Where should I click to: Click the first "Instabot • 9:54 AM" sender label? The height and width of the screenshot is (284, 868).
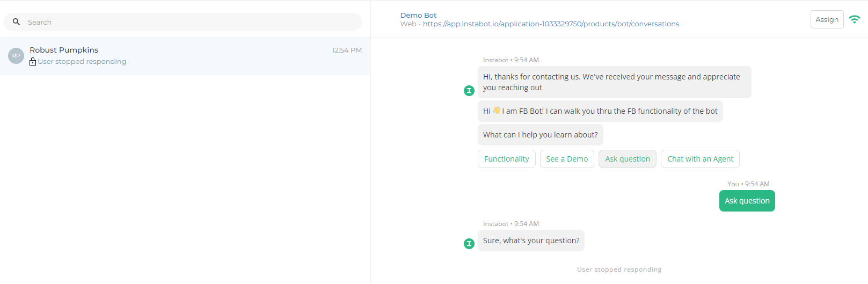[x=511, y=60]
